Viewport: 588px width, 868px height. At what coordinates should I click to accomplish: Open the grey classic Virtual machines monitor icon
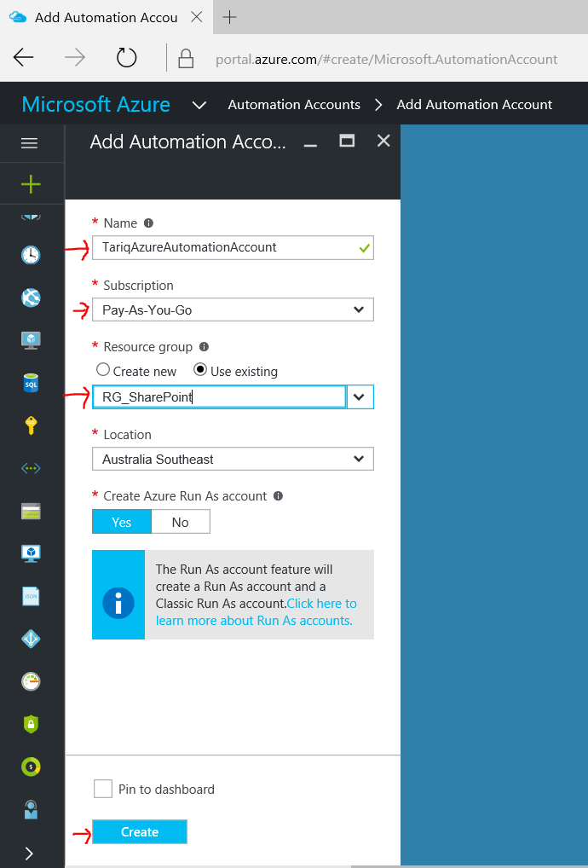tap(31, 340)
